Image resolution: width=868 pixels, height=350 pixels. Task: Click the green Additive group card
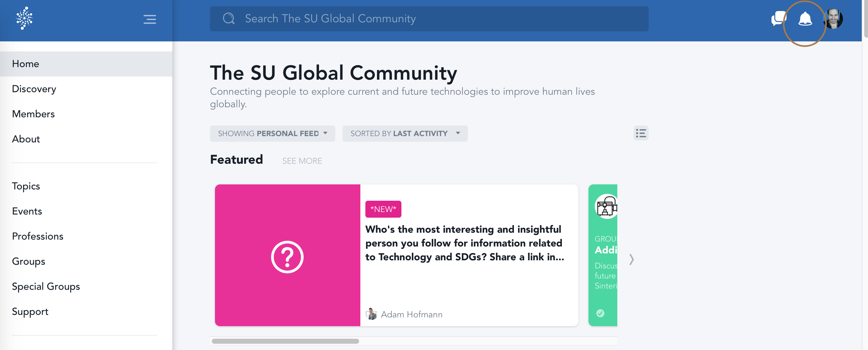[603, 255]
